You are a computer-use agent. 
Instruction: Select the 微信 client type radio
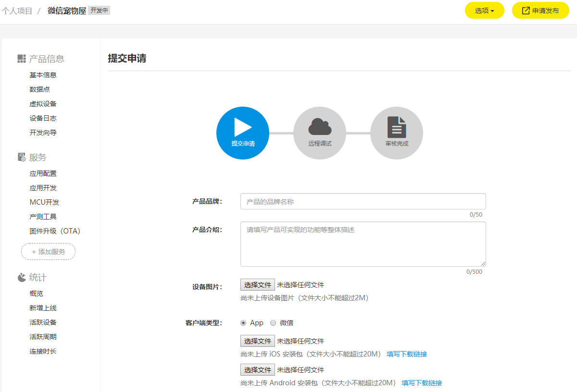pyautogui.click(x=273, y=323)
